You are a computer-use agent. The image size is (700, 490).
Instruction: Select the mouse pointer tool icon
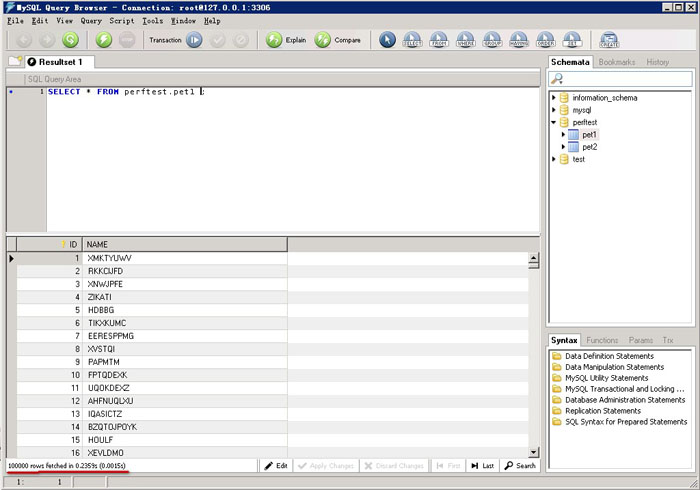[x=386, y=40]
